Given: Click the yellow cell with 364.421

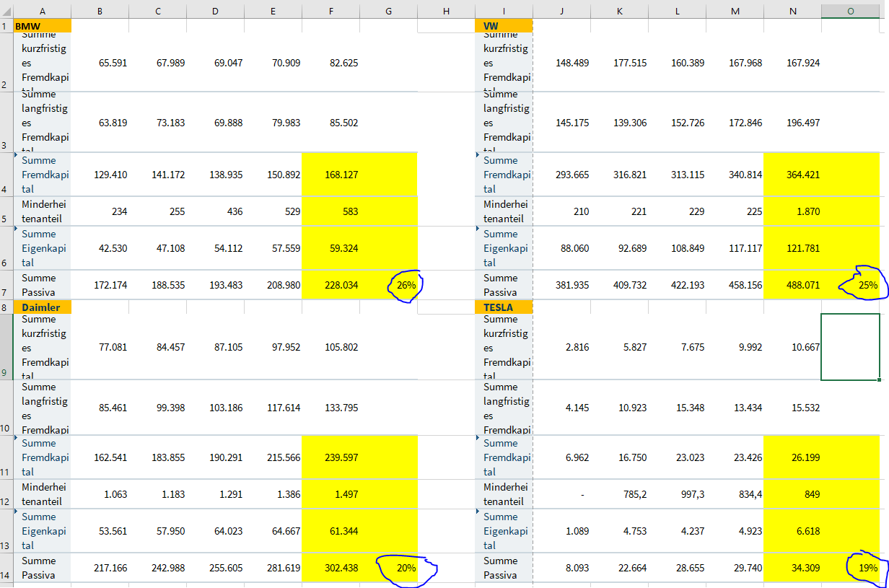Looking at the screenshot, I should 792,175.
